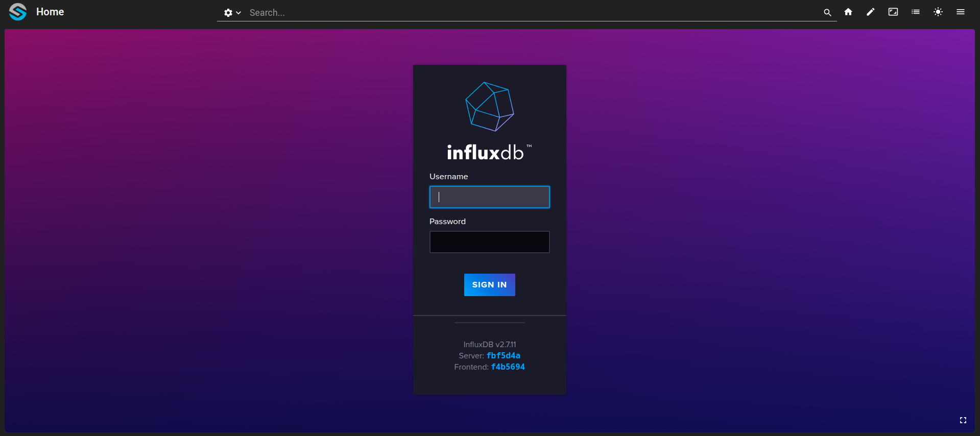
Task: Click the magnifying glass search icon
Action: click(x=827, y=13)
